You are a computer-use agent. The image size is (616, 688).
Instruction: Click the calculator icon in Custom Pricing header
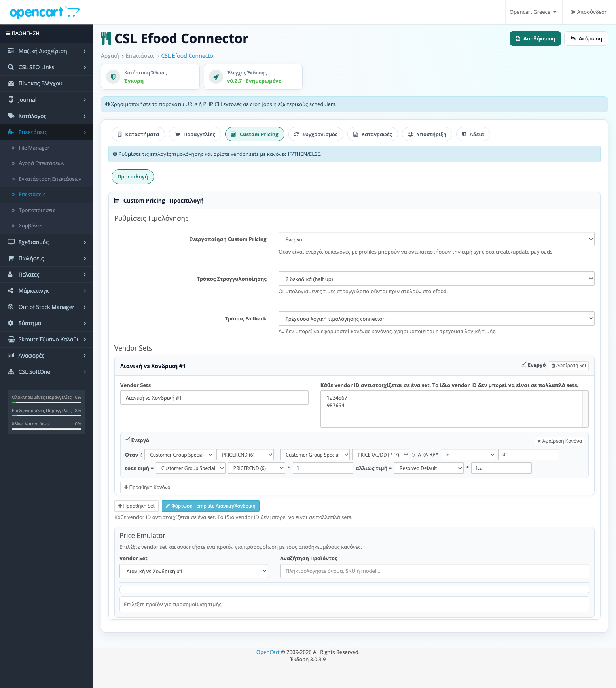[x=117, y=201]
